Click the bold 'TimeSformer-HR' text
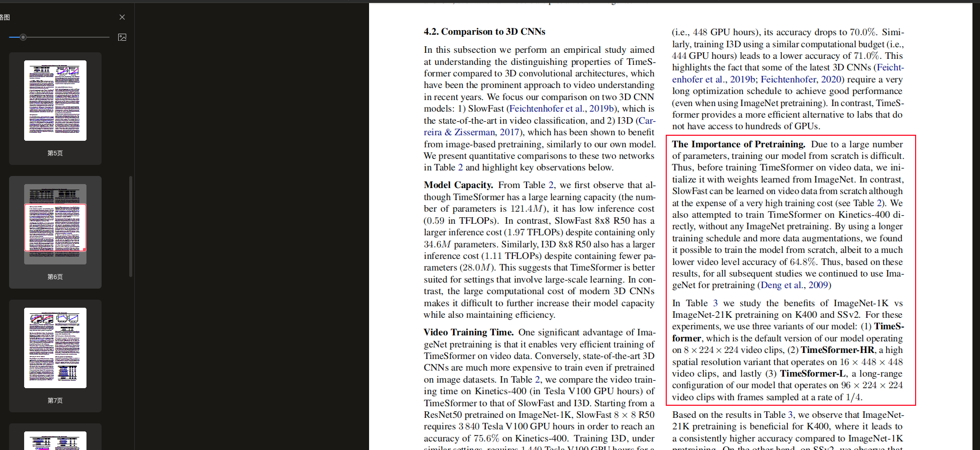The width and height of the screenshot is (980, 450). click(838, 350)
